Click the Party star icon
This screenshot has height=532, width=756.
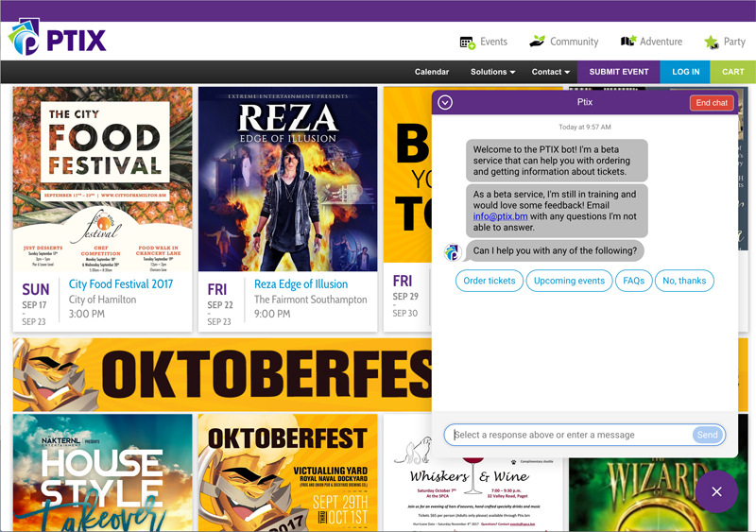(x=711, y=42)
